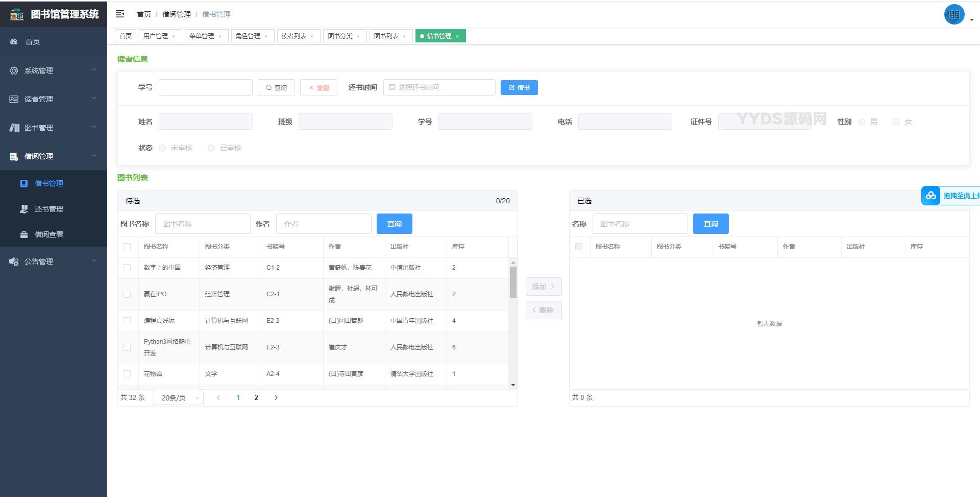The image size is (980, 497).
Task: Switch to the 读者列表 tab
Action: click(294, 36)
